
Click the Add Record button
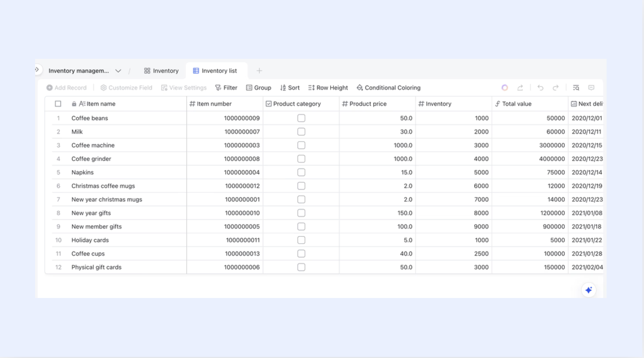66,88
